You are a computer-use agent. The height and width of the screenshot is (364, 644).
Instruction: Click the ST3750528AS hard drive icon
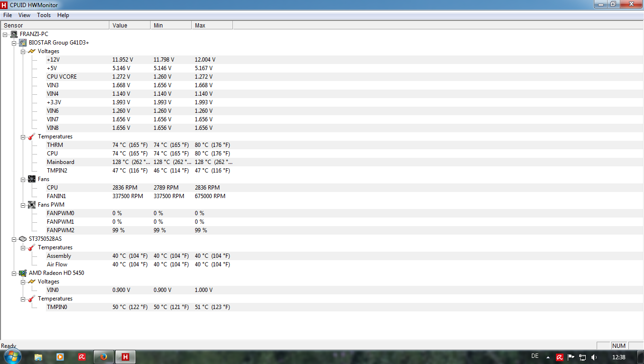coord(23,239)
